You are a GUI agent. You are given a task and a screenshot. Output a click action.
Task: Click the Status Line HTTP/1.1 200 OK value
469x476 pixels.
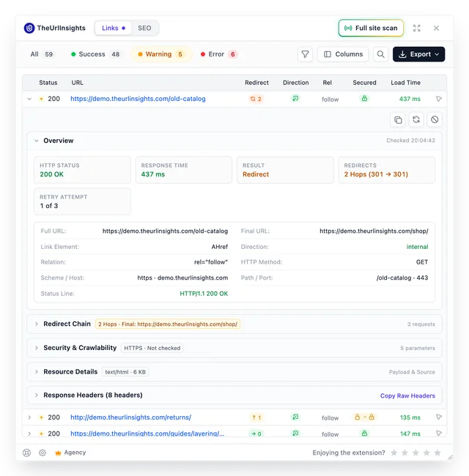pyautogui.click(x=204, y=294)
